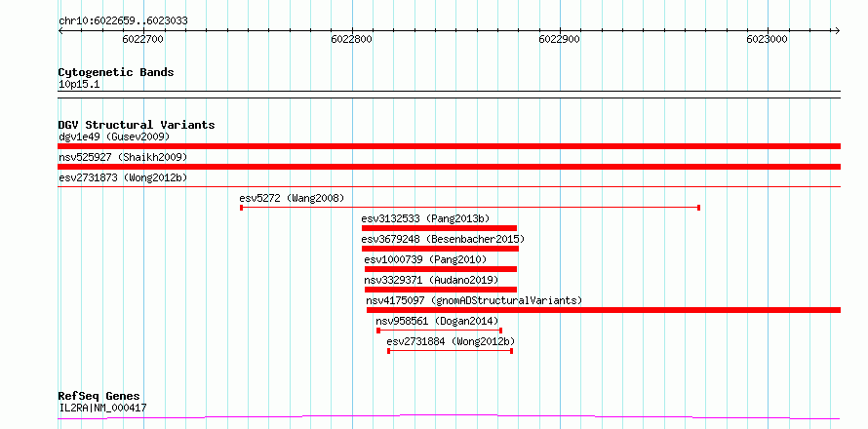
Task: Select the esv3679248 (Besenbacher2015) label
Action: click(443, 239)
